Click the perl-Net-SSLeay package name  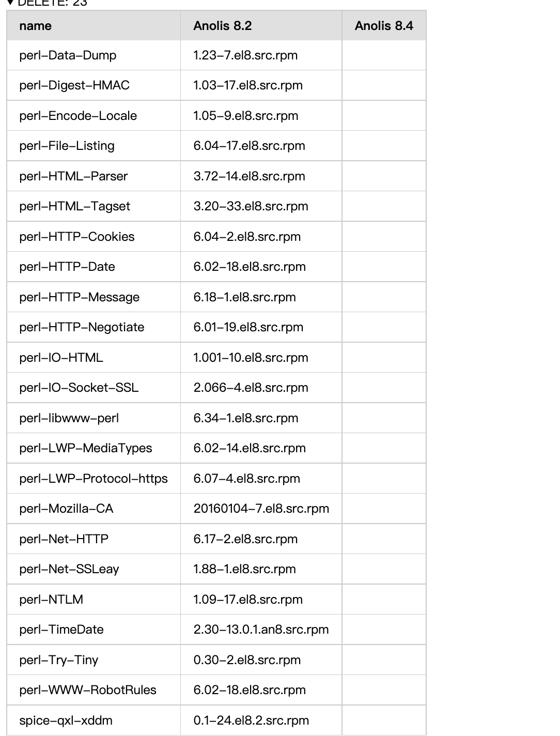click(69, 569)
